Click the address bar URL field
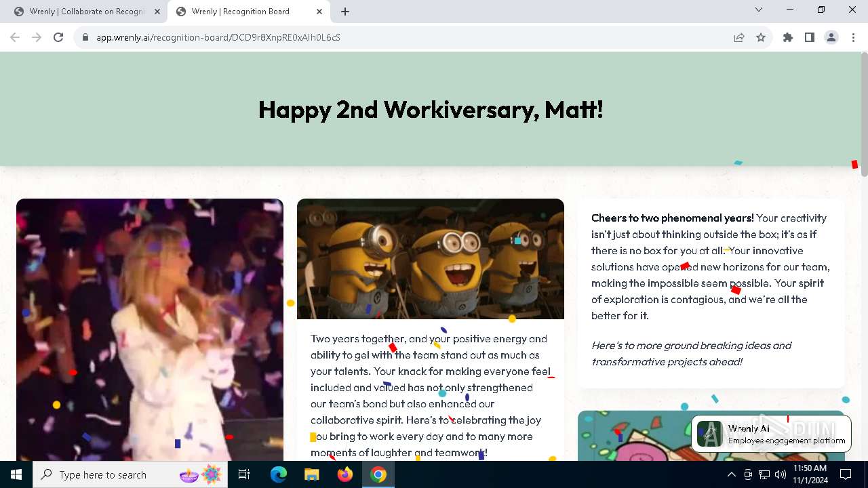 [x=407, y=37]
